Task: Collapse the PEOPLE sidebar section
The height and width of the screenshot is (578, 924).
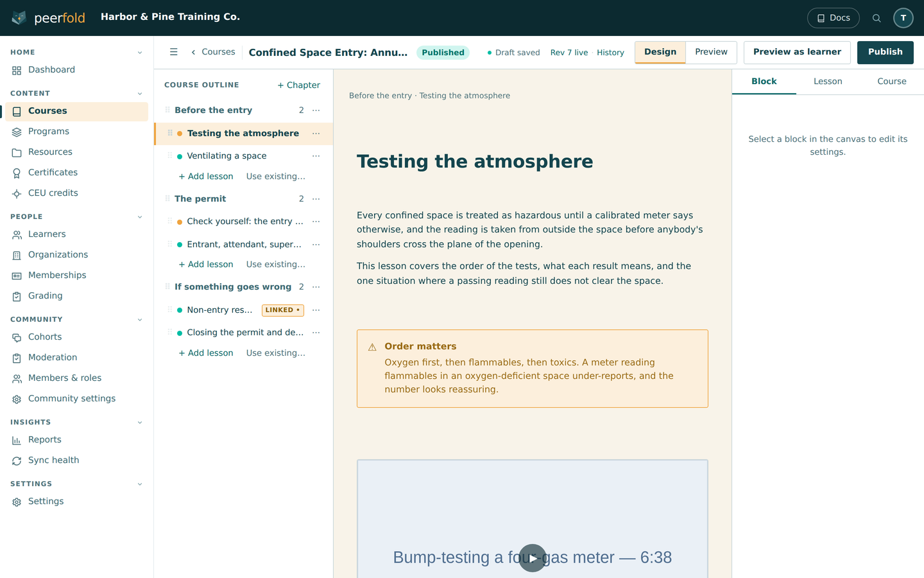Action: 140,217
